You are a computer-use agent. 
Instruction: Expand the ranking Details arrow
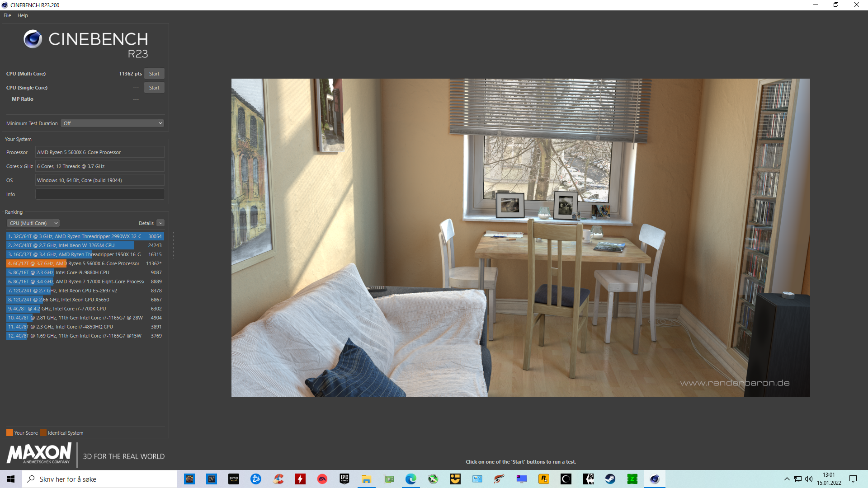tap(160, 223)
